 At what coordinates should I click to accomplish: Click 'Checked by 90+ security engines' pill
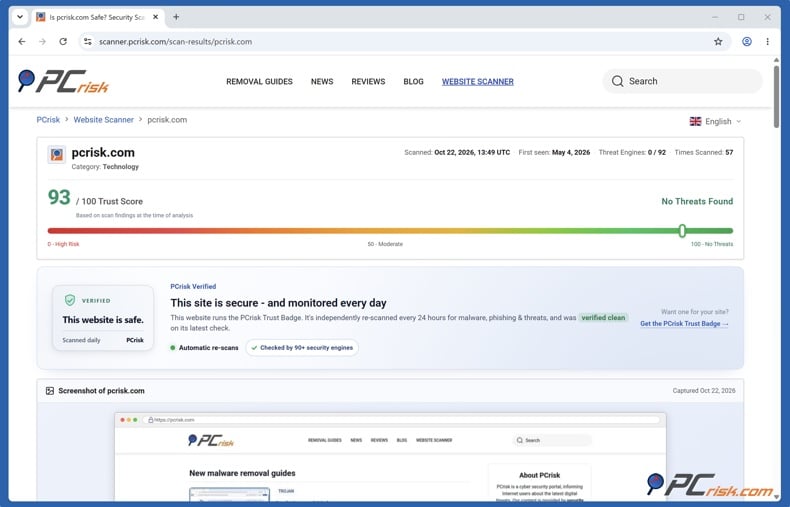pyautogui.click(x=302, y=348)
